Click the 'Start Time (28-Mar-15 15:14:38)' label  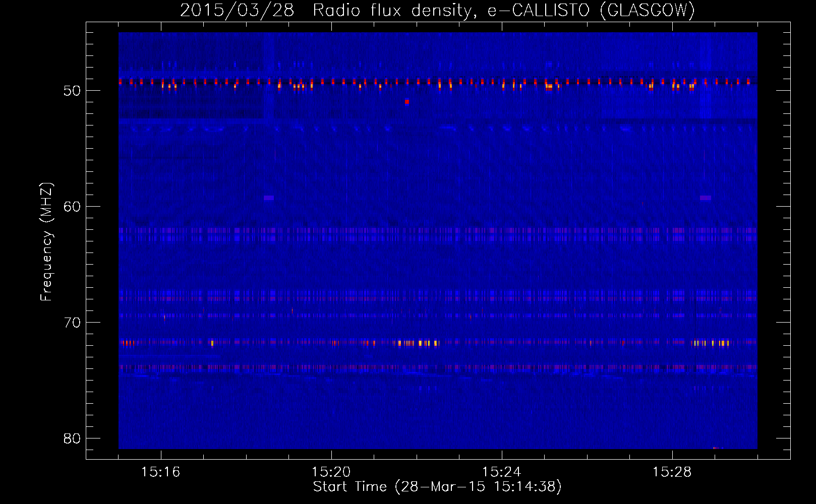[x=437, y=487]
